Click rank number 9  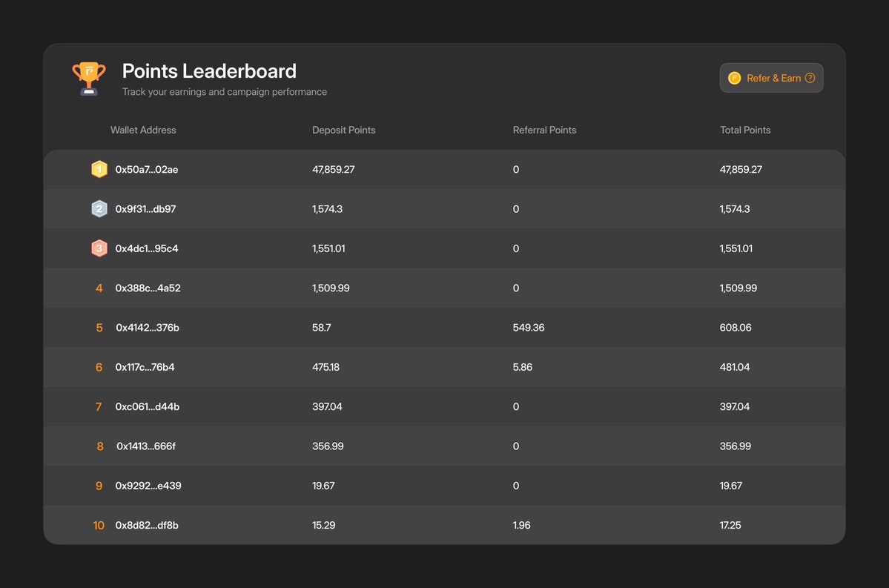pos(99,486)
